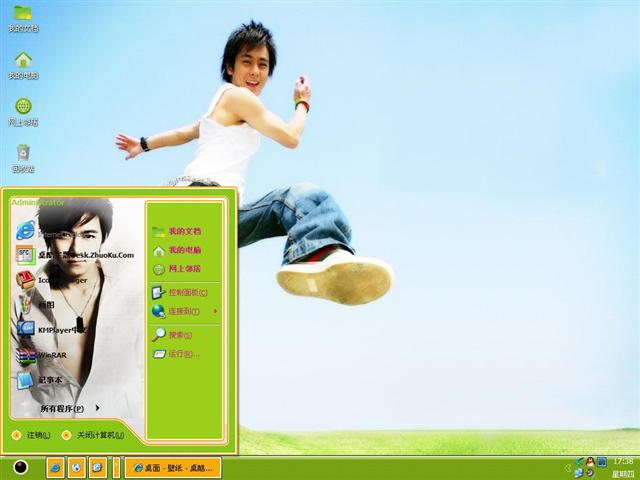Click the network computers tray icon
640x480 pixels.
pos(579,473)
